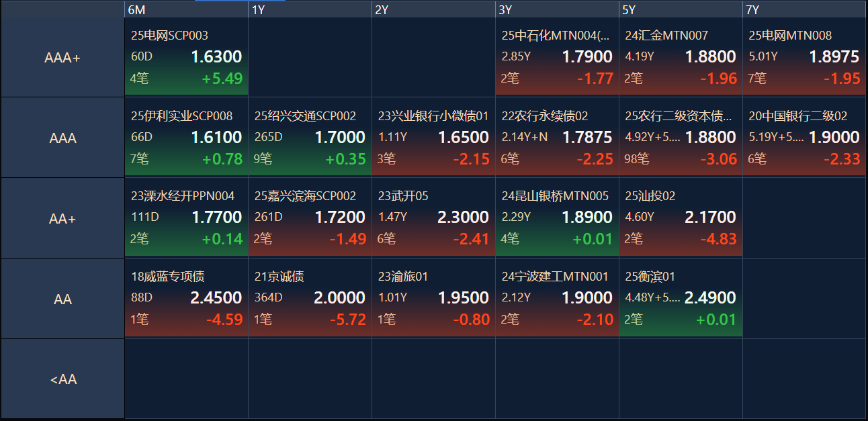
Task: Click the AAA rating row header
Action: (x=62, y=138)
